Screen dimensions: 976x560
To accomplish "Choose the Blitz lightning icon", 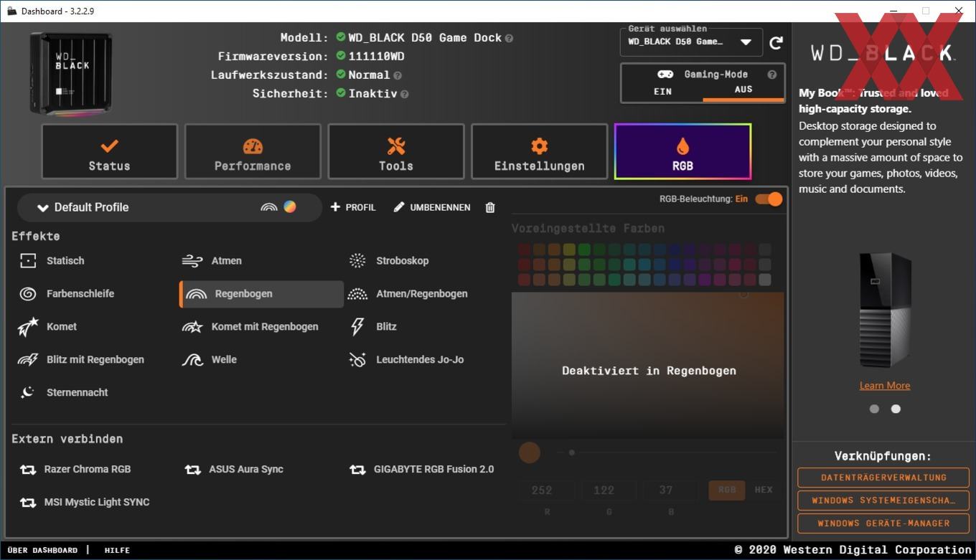I will [x=357, y=327].
